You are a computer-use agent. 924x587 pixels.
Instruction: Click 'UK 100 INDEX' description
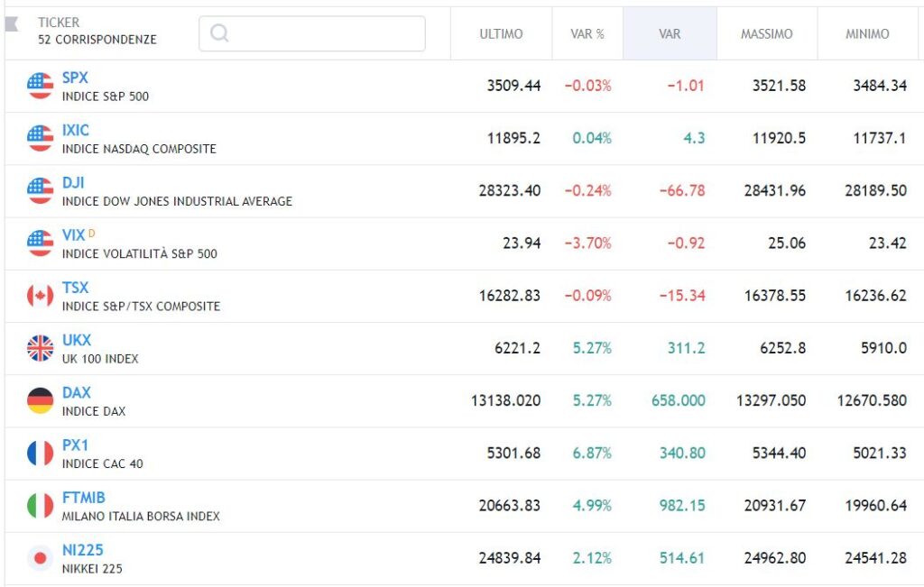point(100,359)
